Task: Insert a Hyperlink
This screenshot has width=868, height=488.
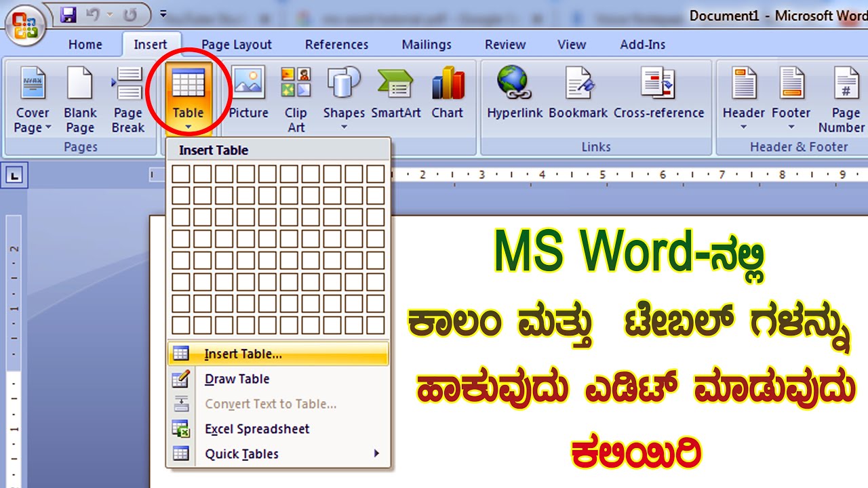Action: pyautogui.click(x=515, y=94)
